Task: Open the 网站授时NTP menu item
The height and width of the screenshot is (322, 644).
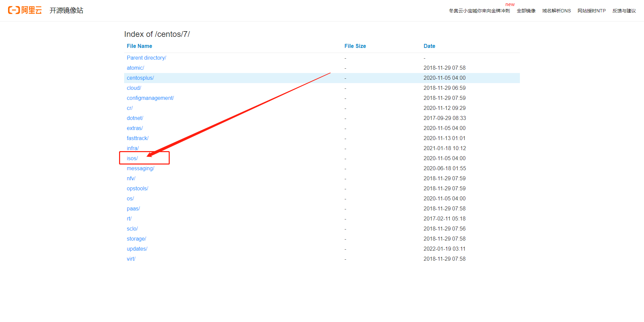Action: 592,11
